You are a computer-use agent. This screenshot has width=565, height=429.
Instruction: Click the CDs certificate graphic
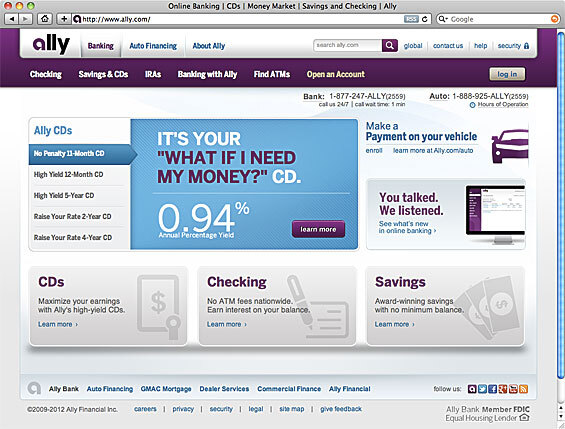coord(159,307)
